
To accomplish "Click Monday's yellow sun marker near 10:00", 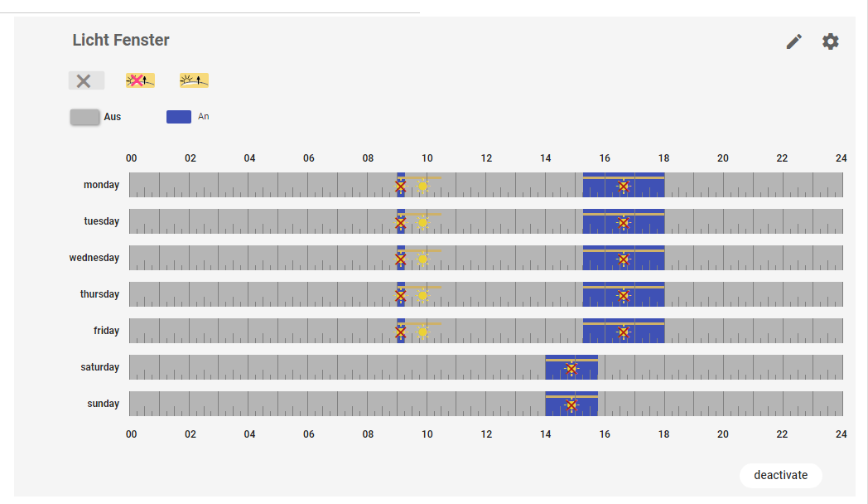I will click(x=423, y=186).
